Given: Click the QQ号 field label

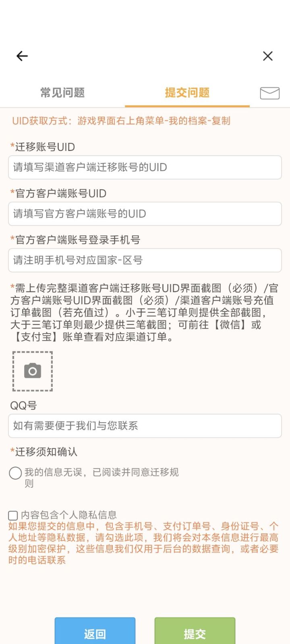Looking at the screenshot, I should coord(23,405).
